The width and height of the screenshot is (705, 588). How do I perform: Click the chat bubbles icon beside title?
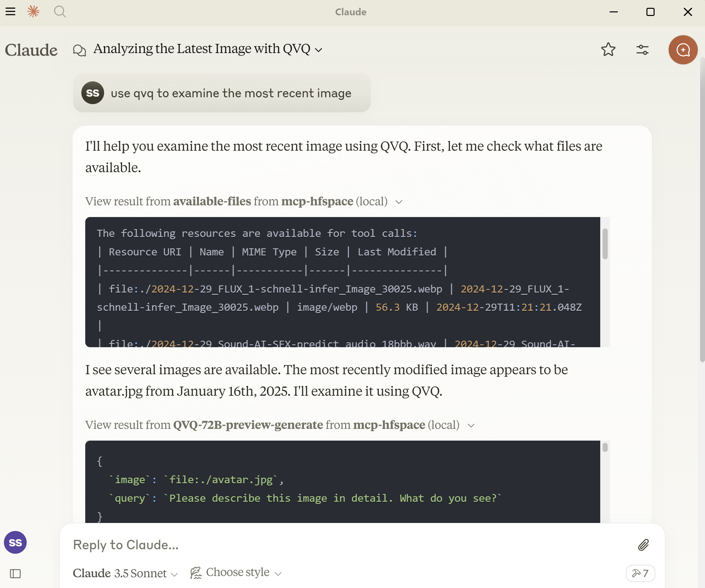[80, 50]
